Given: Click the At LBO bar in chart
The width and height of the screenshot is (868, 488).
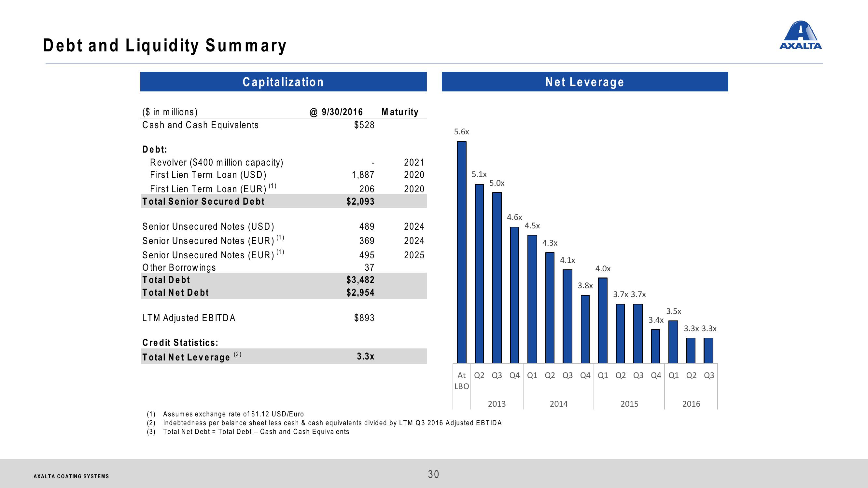Looking at the screenshot, I should pyautogui.click(x=462, y=252).
